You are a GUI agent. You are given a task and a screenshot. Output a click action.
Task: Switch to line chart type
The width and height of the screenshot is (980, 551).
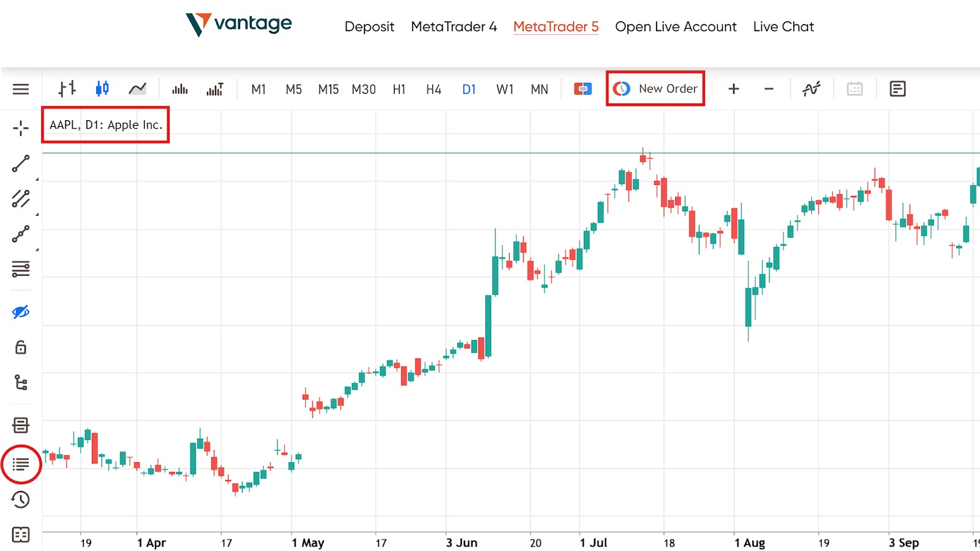pyautogui.click(x=137, y=89)
